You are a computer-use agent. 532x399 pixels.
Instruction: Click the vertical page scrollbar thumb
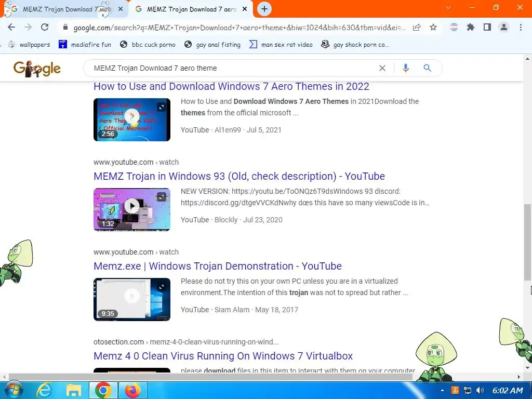(x=527, y=242)
